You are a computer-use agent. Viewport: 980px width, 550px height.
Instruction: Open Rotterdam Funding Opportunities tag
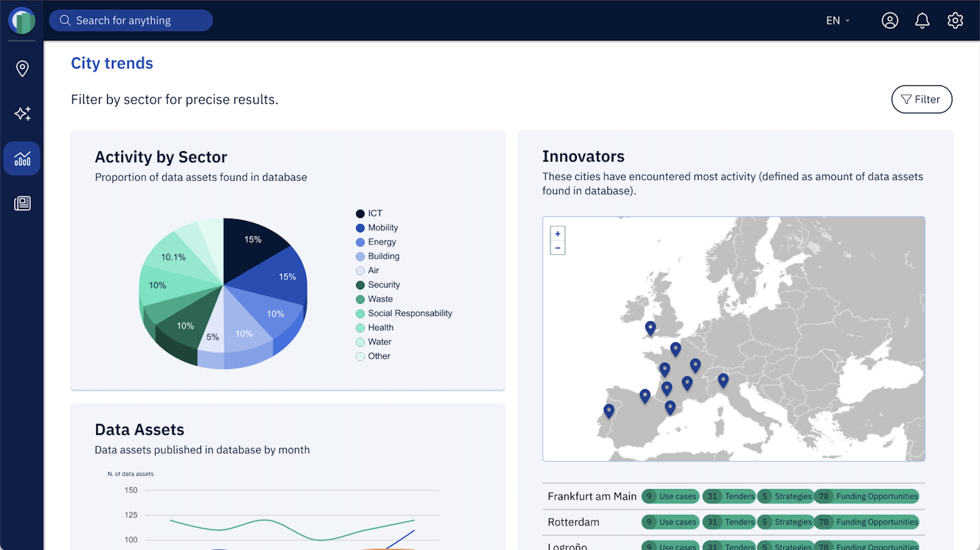point(866,522)
